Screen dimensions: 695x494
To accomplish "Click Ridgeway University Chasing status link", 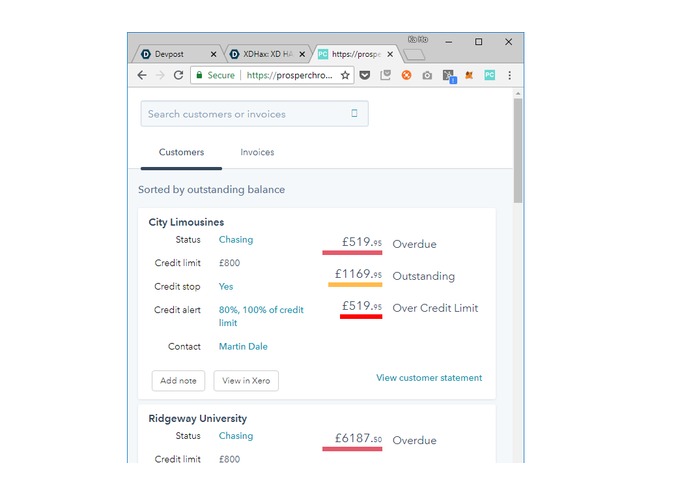I will 236,436.
